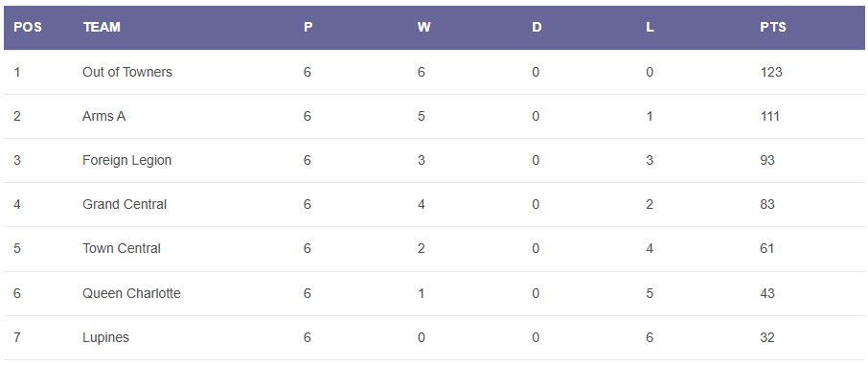
Task: Click the L column header
Action: coord(650,27)
